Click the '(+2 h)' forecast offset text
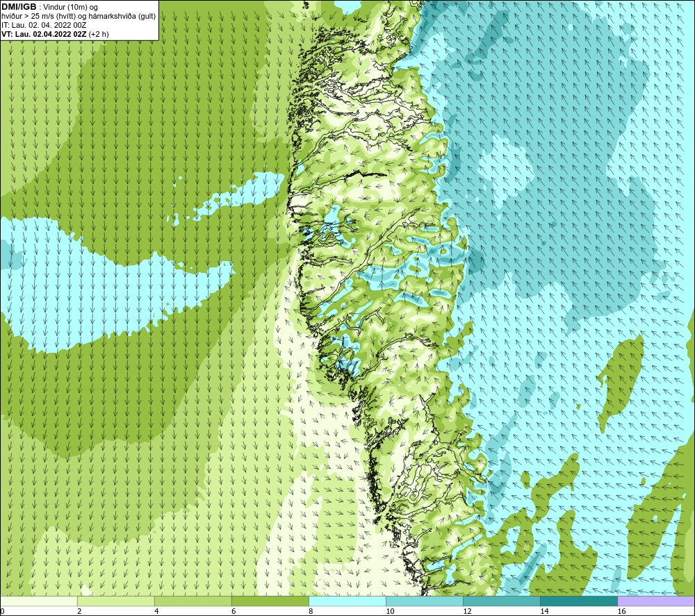695x616 pixels. pos(99,34)
